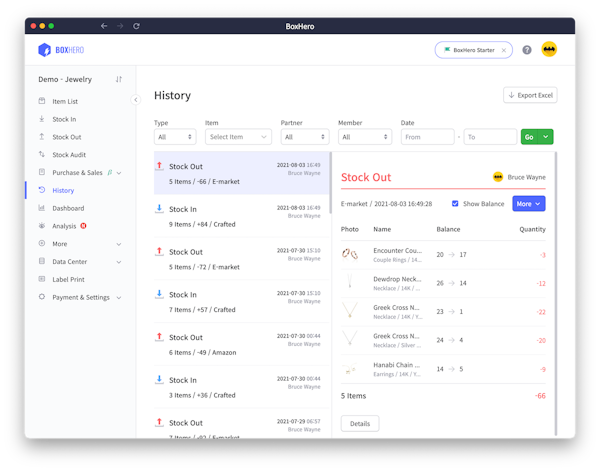This screenshot has height=471, width=600.
Task: Click the forward arrow in title bar
Action: point(120,26)
